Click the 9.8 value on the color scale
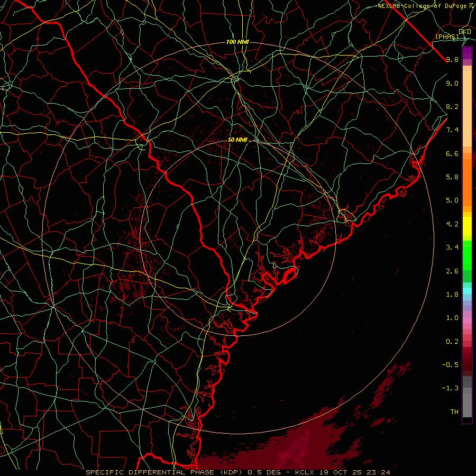The width and height of the screenshot is (476, 476). [x=452, y=59]
